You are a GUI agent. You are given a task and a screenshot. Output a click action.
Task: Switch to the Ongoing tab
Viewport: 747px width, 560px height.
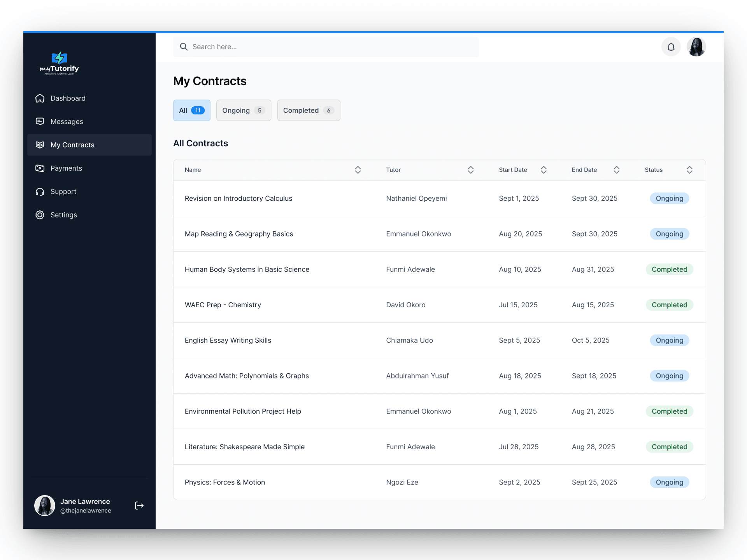pyautogui.click(x=244, y=110)
